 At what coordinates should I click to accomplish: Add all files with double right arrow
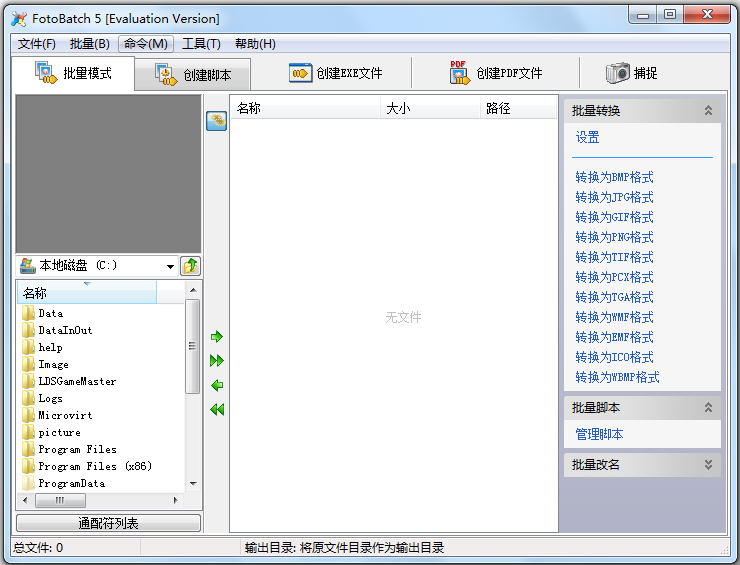pyautogui.click(x=217, y=361)
